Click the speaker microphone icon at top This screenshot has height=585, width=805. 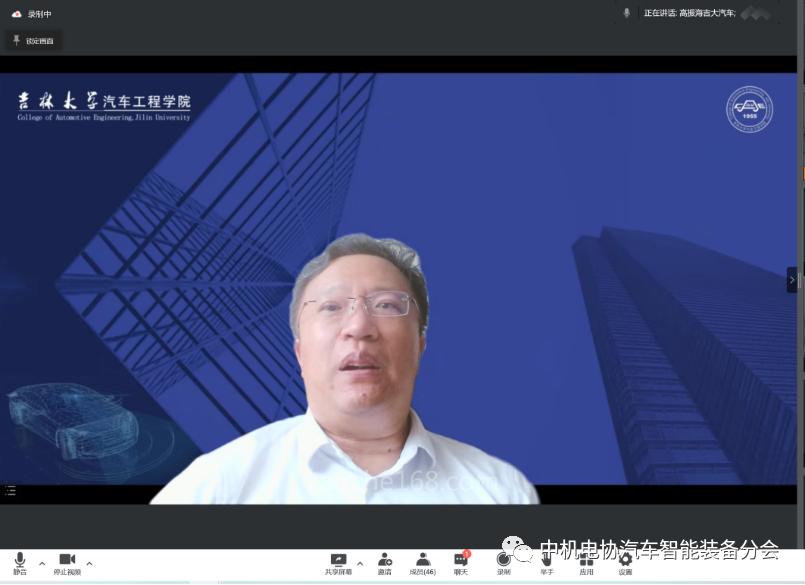coord(627,13)
